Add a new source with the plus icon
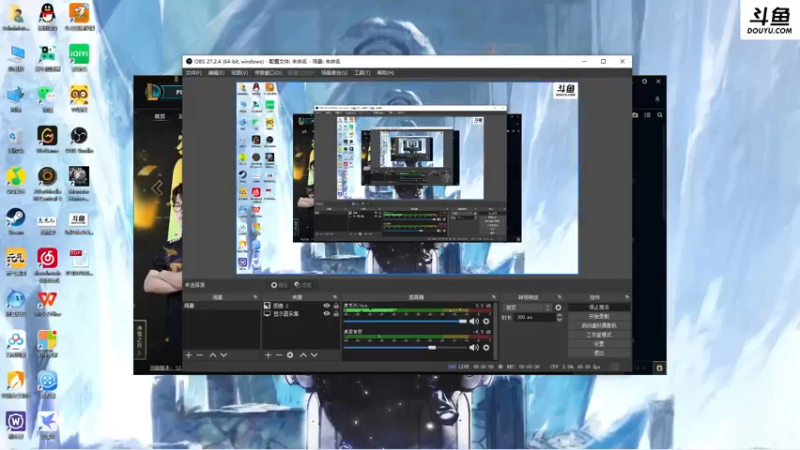 [x=268, y=355]
